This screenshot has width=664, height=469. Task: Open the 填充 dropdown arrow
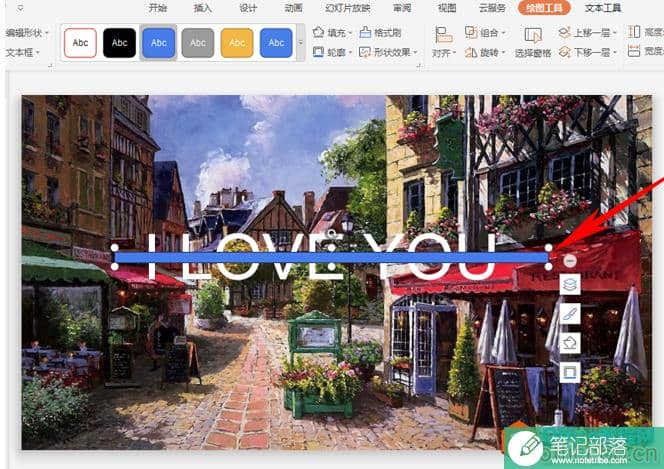click(x=350, y=33)
